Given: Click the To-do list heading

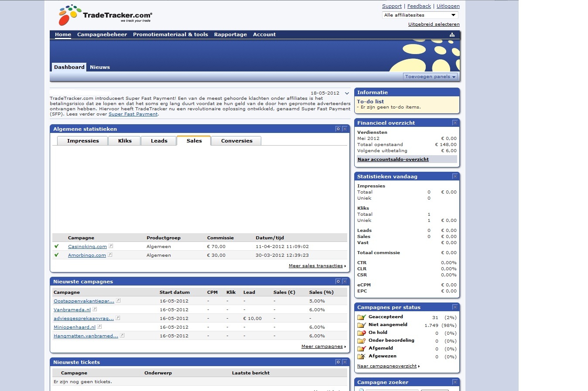Looking at the screenshot, I should (x=370, y=102).
